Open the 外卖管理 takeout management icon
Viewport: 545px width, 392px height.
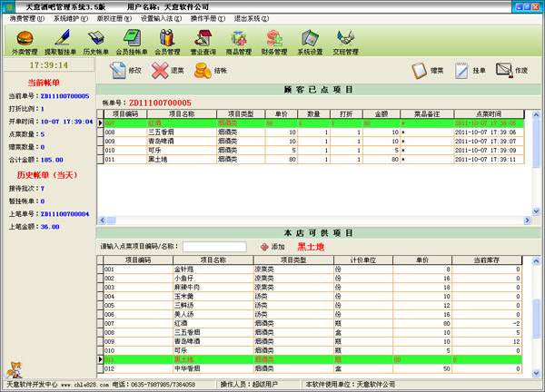(25, 41)
